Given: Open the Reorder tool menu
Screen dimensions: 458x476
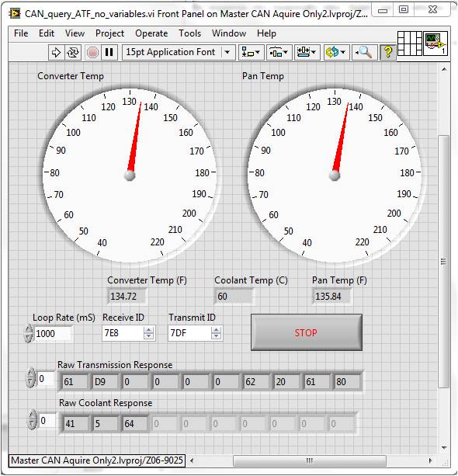Looking at the screenshot, I should [335, 53].
